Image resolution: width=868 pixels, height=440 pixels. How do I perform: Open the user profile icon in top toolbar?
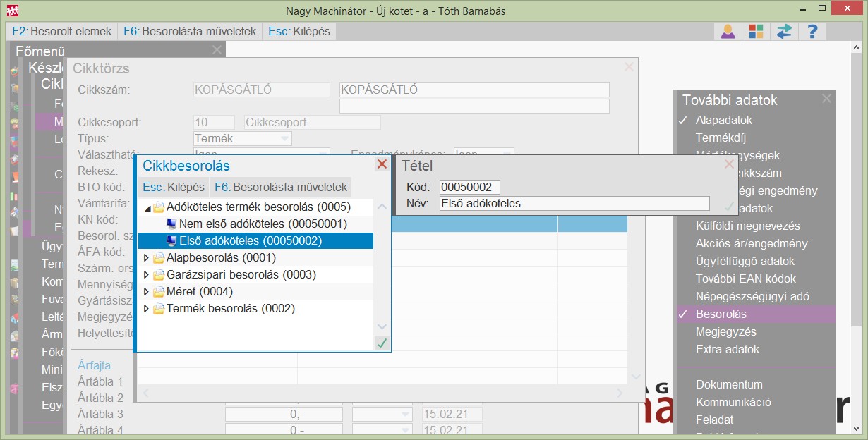[728, 32]
